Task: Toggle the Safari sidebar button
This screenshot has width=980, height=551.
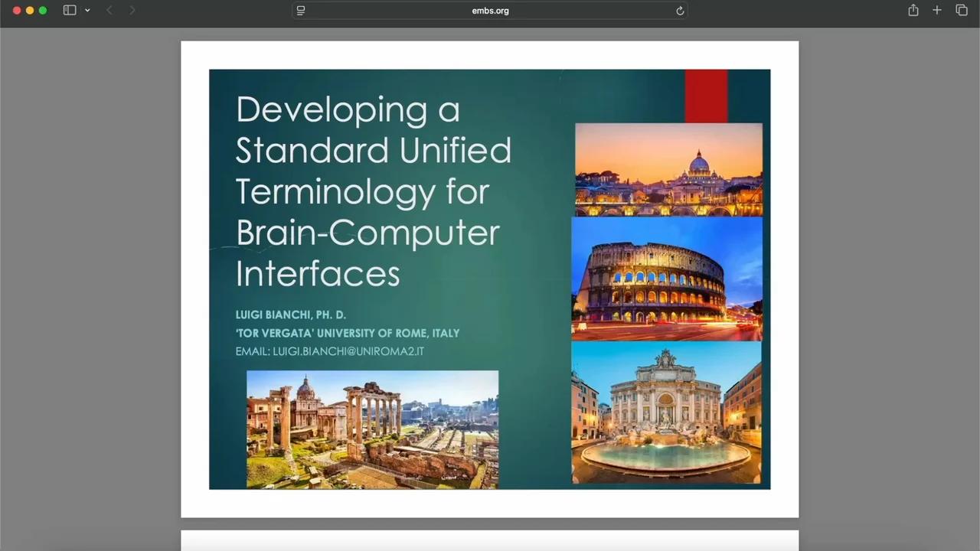Action: click(x=70, y=10)
